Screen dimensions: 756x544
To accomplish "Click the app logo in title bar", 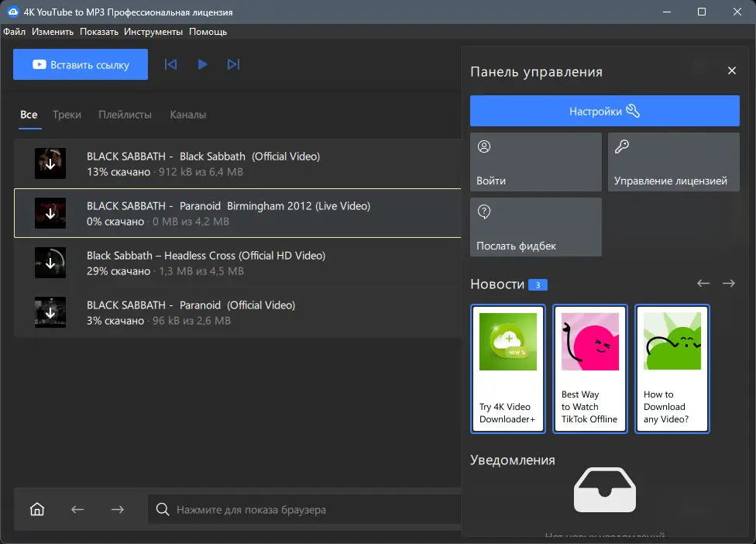I will coord(13,12).
